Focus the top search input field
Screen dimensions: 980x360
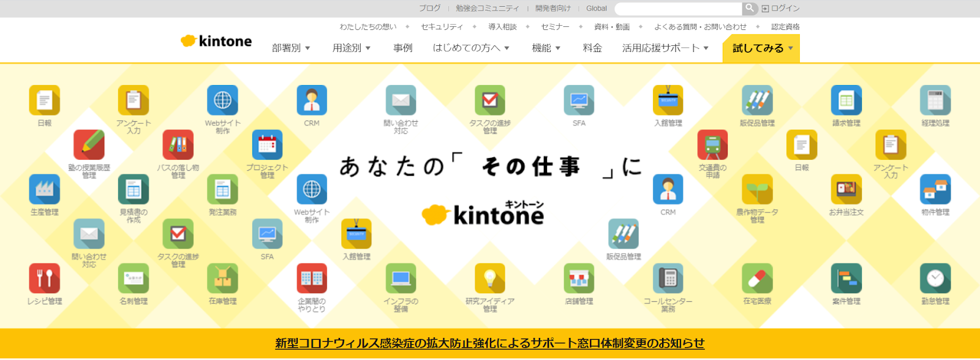point(679,9)
